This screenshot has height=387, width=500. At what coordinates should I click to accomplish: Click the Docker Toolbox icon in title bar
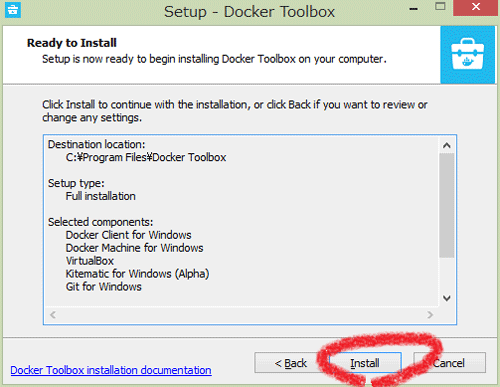(13, 10)
